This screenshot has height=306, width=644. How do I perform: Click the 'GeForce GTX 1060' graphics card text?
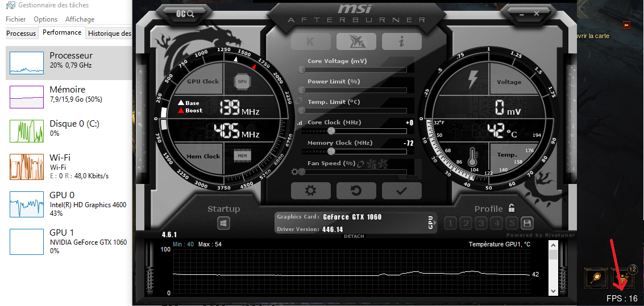(x=352, y=217)
